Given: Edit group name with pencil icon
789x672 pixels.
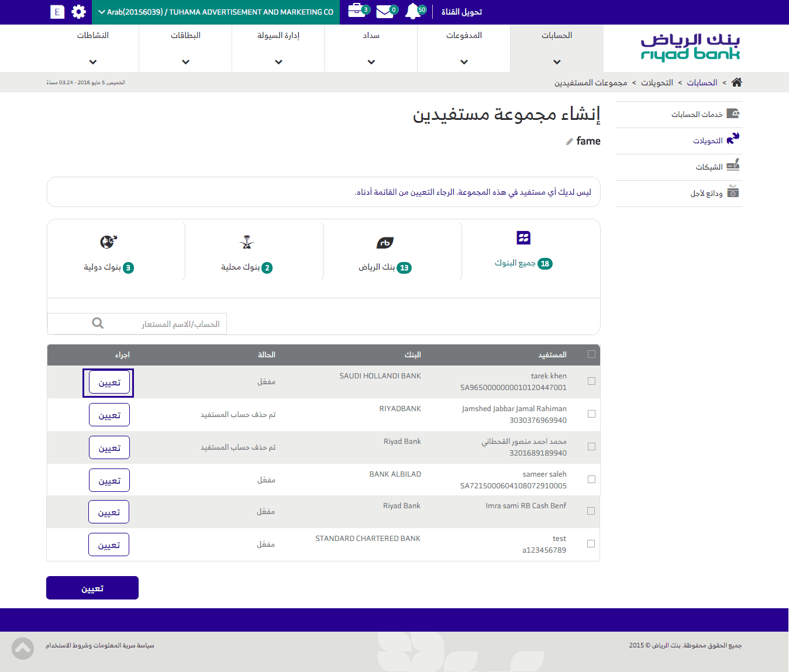Looking at the screenshot, I should click(x=570, y=142).
